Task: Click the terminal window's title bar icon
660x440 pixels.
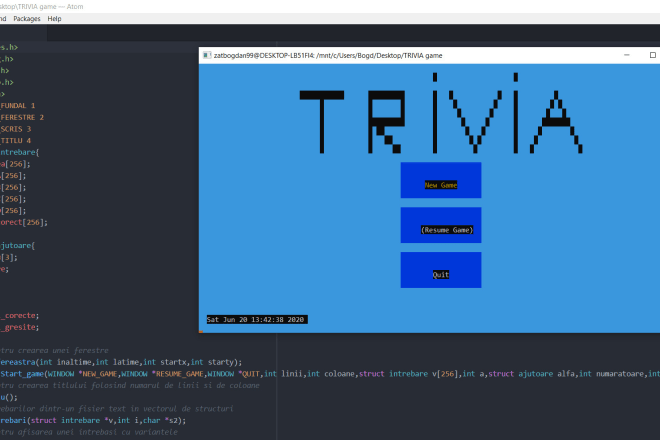Action: pos(207,55)
